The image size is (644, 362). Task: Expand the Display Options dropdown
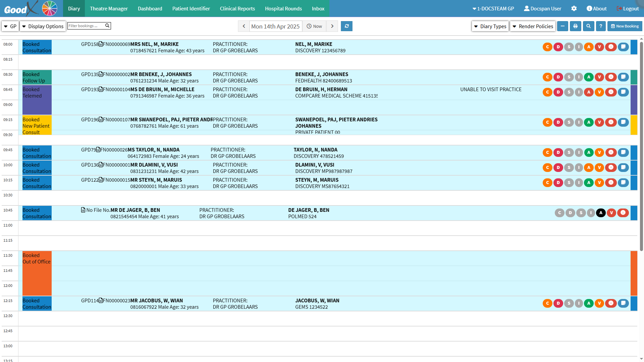click(x=43, y=26)
